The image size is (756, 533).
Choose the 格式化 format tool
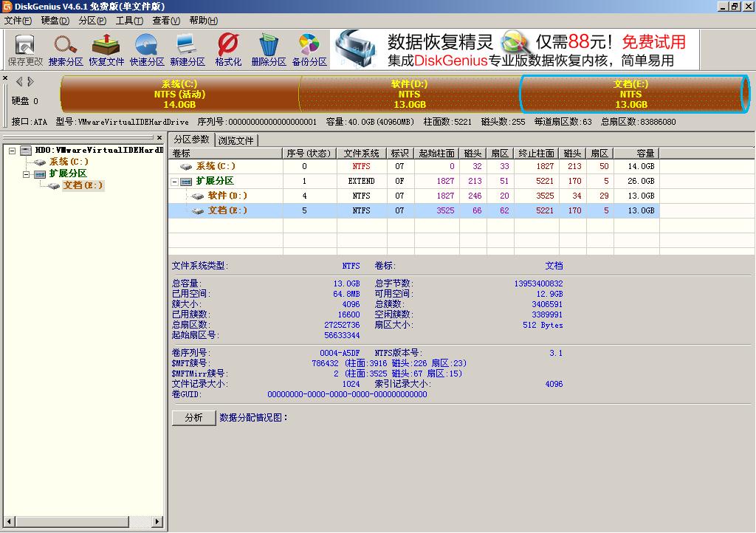coord(228,50)
